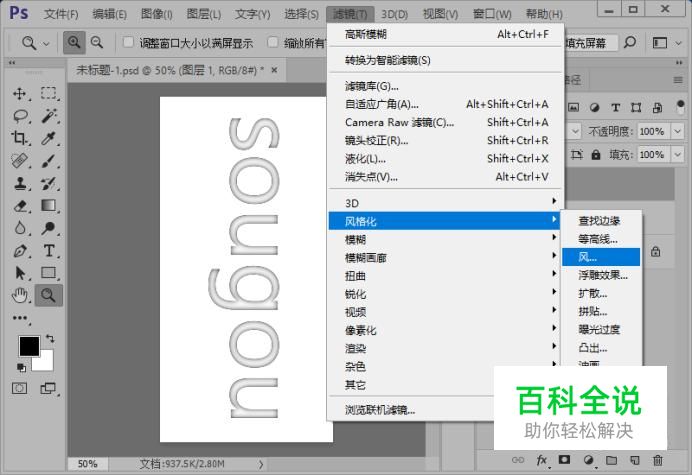Image resolution: width=692 pixels, height=475 pixels.
Task: Select the Path Selection tool
Action: (20, 273)
